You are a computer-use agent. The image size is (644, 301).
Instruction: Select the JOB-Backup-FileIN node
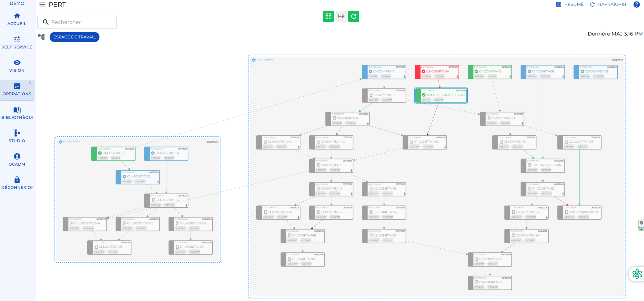point(543,166)
